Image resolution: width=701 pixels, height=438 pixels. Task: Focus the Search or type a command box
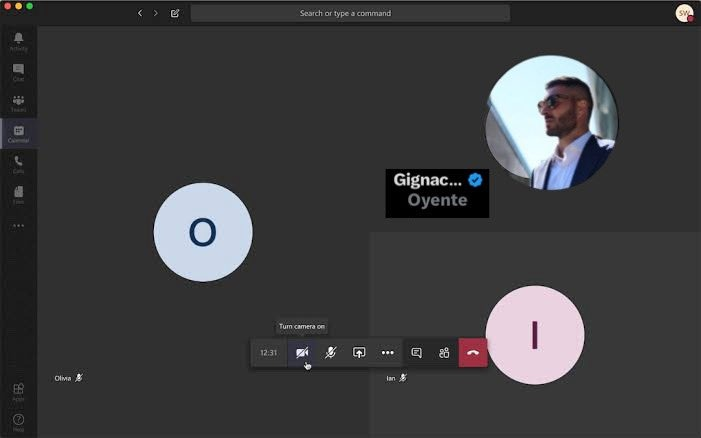[x=350, y=13]
